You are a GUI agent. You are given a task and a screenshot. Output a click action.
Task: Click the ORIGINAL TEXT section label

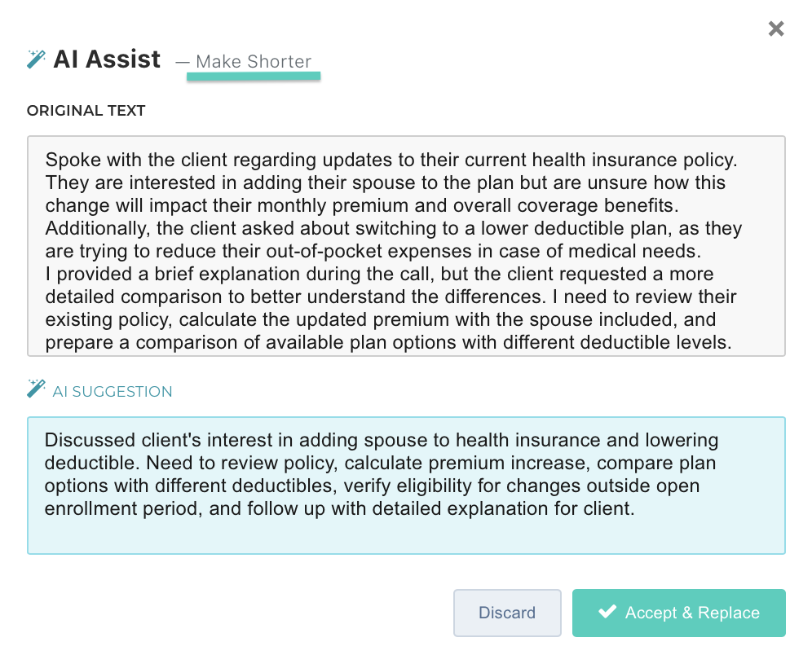click(86, 111)
